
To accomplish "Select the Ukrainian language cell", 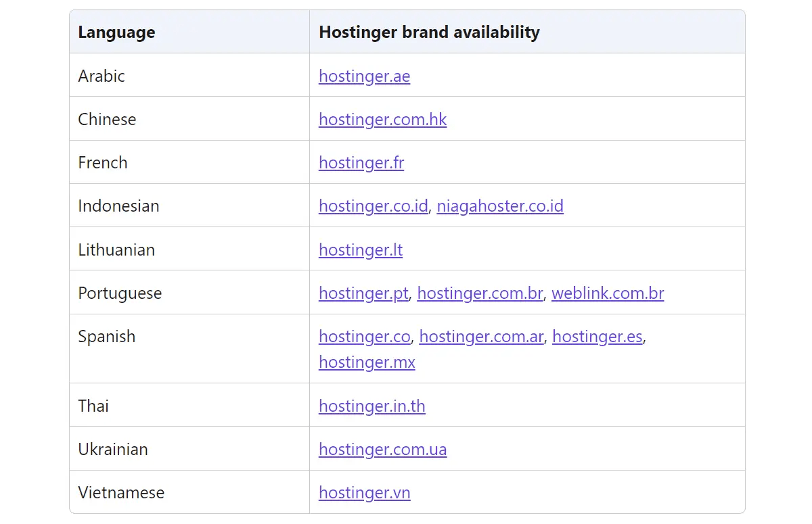I will tap(113, 450).
